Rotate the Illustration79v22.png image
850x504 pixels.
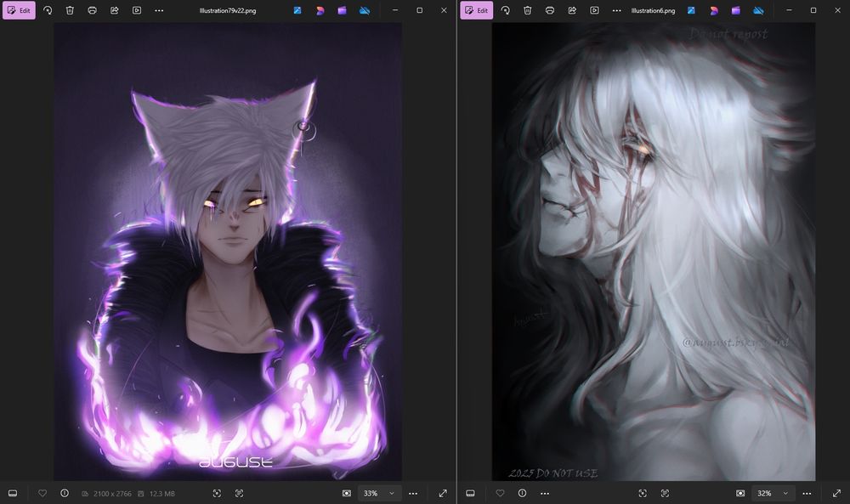pyautogui.click(x=48, y=10)
